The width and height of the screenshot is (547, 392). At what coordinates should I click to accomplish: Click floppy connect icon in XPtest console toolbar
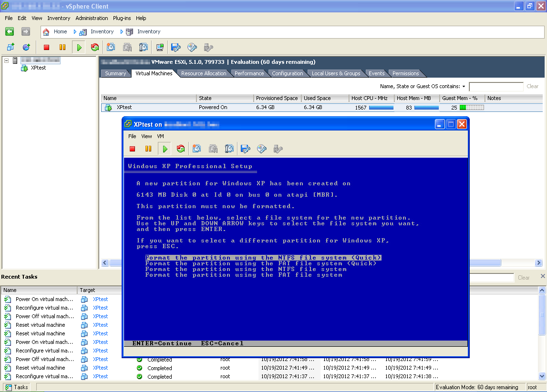[246, 149]
